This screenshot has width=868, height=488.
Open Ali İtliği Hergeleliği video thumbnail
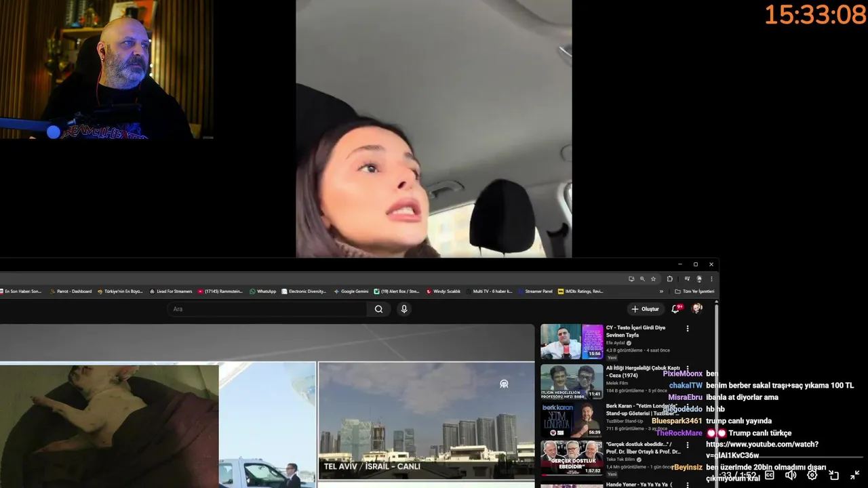pyautogui.click(x=572, y=382)
